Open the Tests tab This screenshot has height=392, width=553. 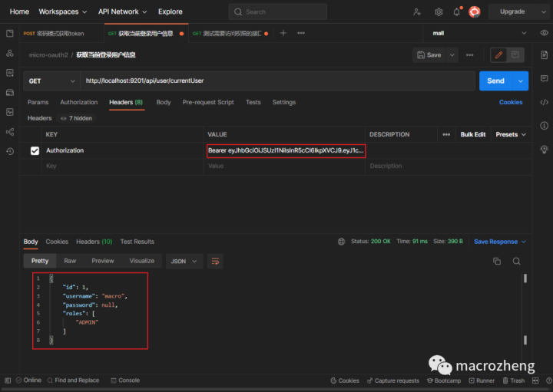click(x=253, y=102)
